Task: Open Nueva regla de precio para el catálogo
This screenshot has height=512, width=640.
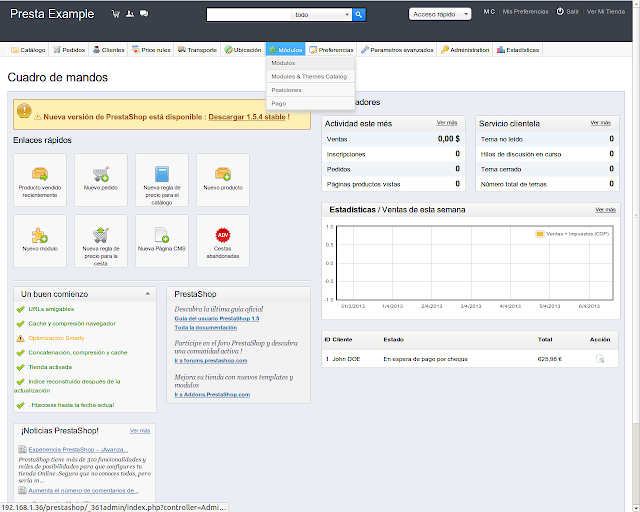Action: [162, 180]
